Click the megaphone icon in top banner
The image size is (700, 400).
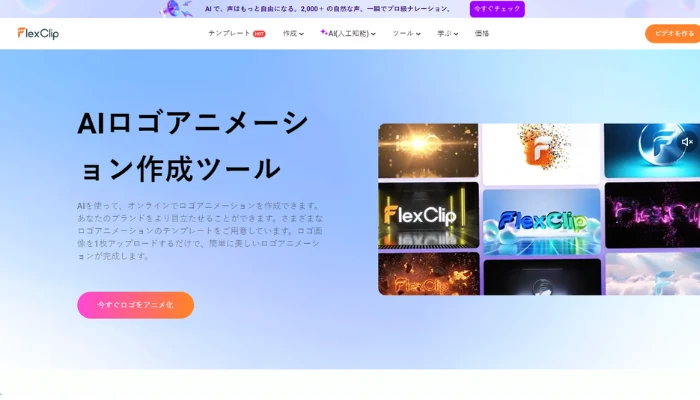[177, 8]
